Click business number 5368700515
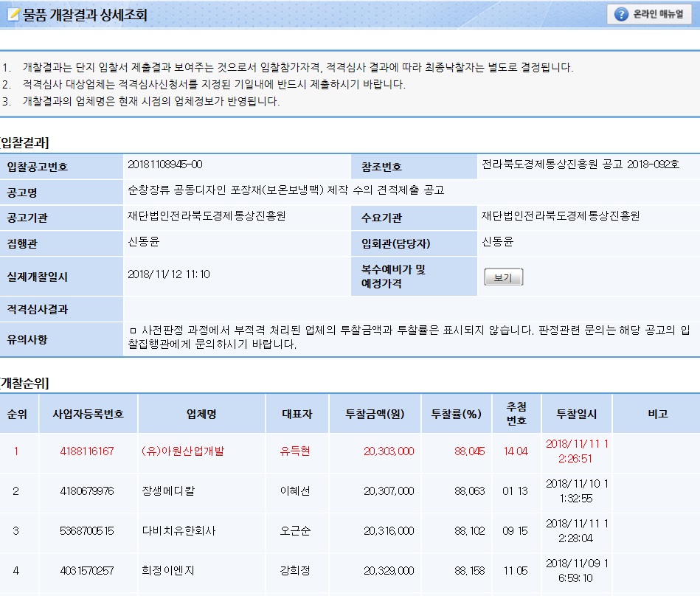The height and width of the screenshot is (596, 700). pyautogui.click(x=87, y=531)
